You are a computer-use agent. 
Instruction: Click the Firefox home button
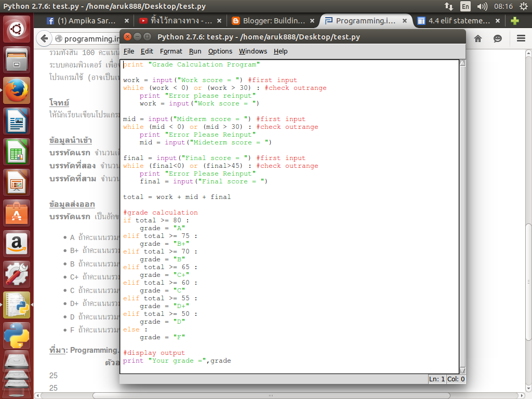click(477, 38)
